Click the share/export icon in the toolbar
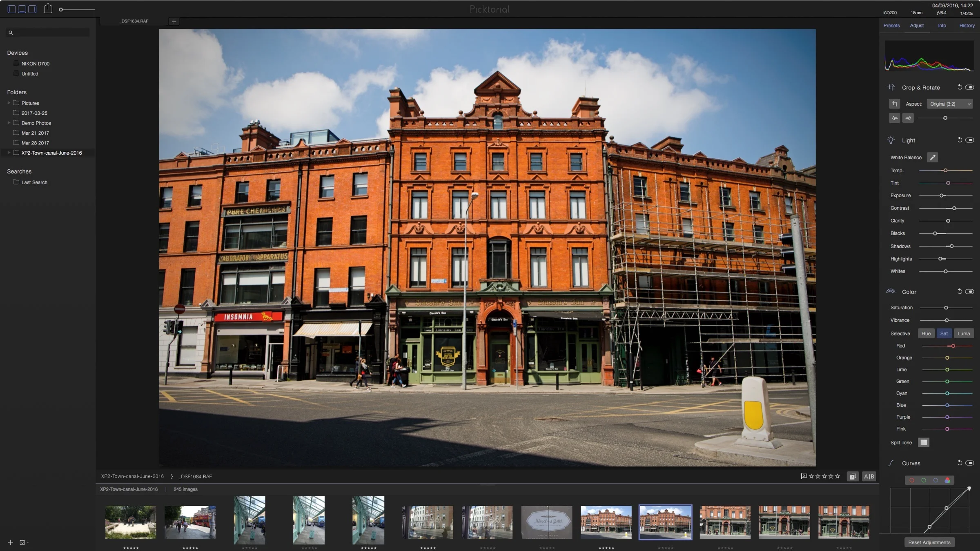This screenshot has height=551, width=980. point(48,9)
